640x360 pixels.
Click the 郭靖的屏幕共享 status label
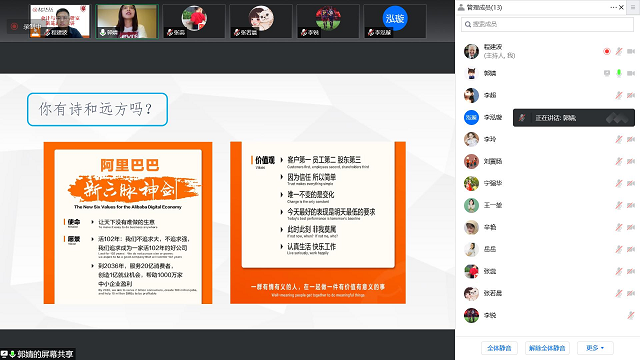point(45,354)
